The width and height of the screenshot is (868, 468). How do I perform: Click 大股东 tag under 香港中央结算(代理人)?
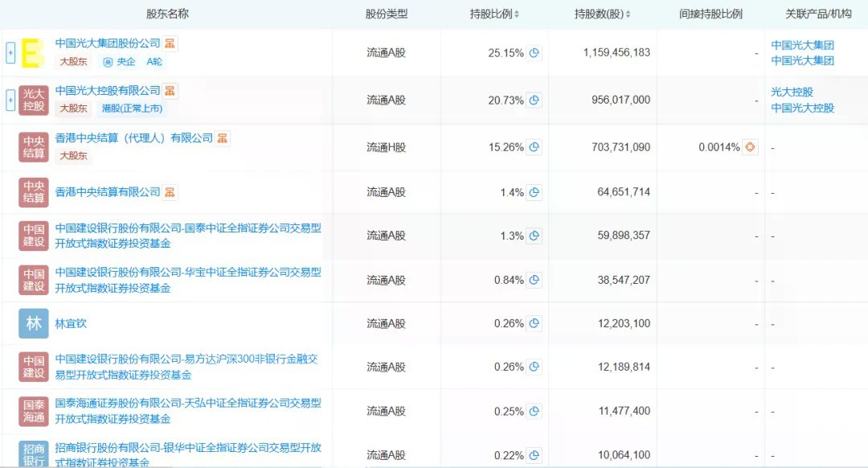pos(74,156)
